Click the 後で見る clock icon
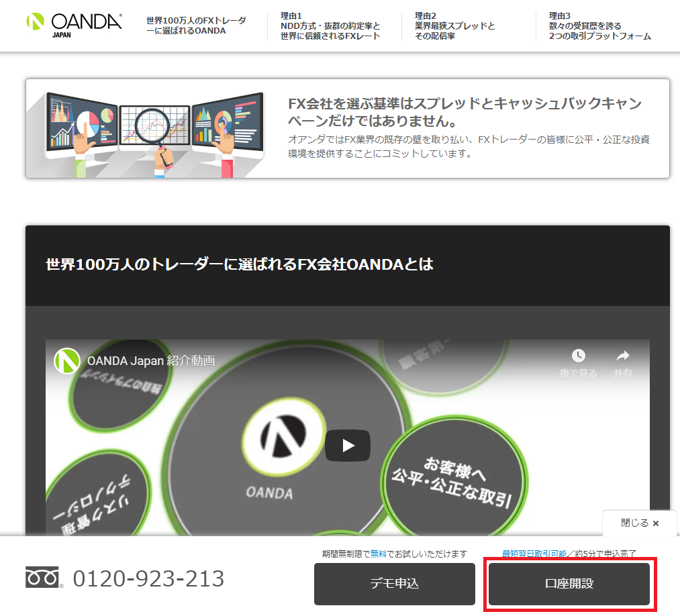 578,356
